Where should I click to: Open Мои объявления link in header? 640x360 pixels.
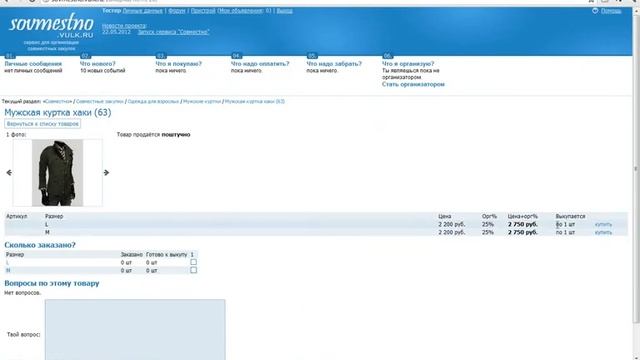point(241,11)
